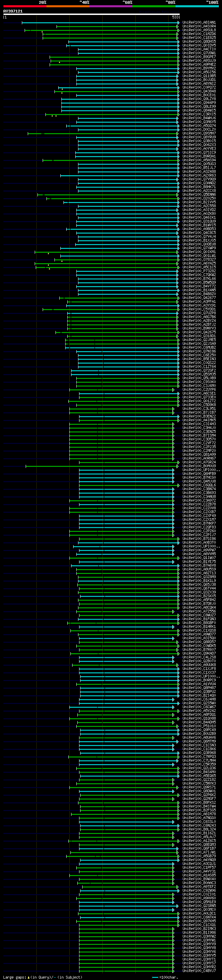Screen dimensions: 222x980
Task: Select the UniRef100_Q119B5 label
Action: pos(199,76)
